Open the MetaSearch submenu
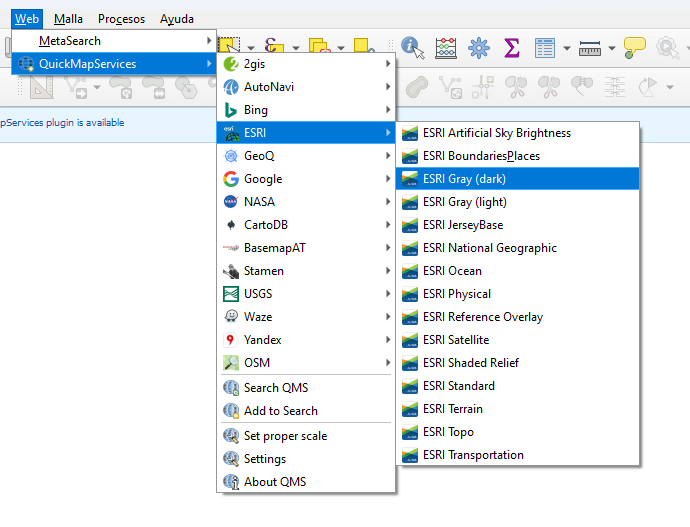The image size is (690, 527). [114, 41]
